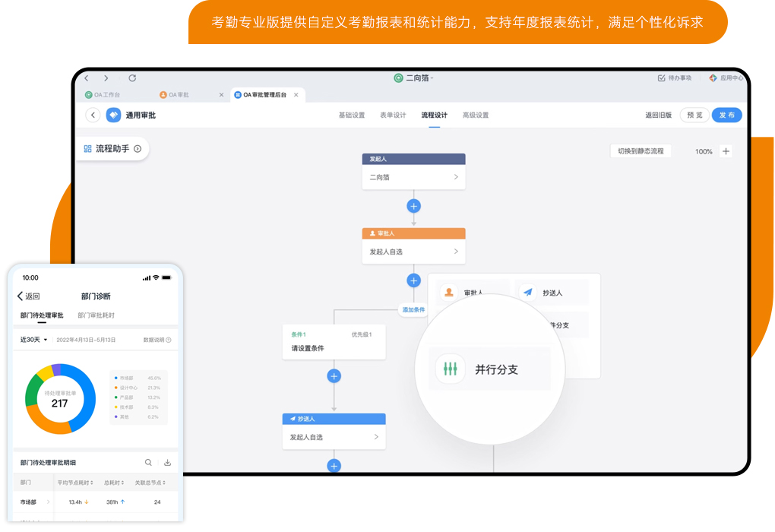Choose the 抄送人 paper plane option
The image size is (775, 532).
tap(529, 293)
